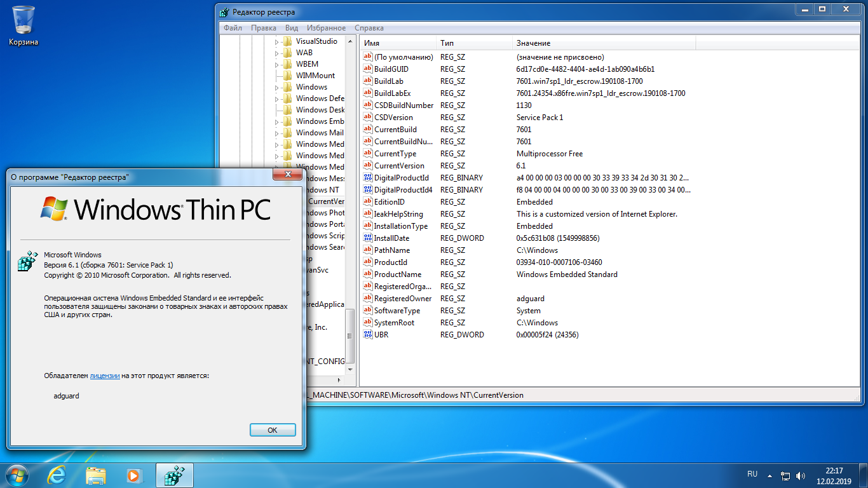Open the Правка menu
The image size is (868, 488).
pos(263,28)
